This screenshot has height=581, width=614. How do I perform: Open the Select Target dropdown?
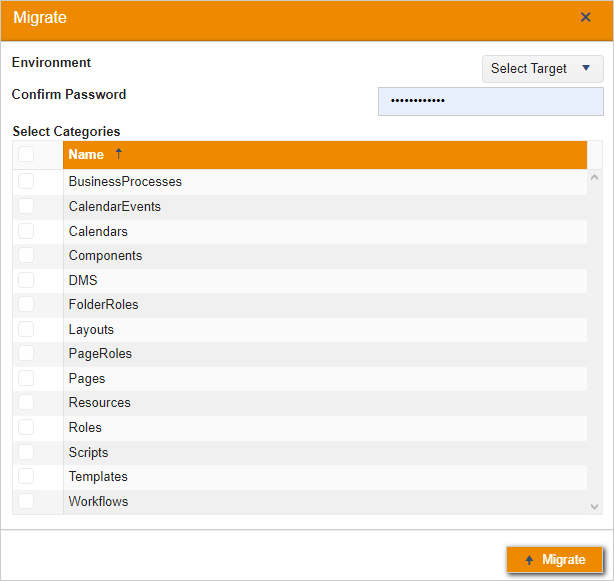(543, 69)
